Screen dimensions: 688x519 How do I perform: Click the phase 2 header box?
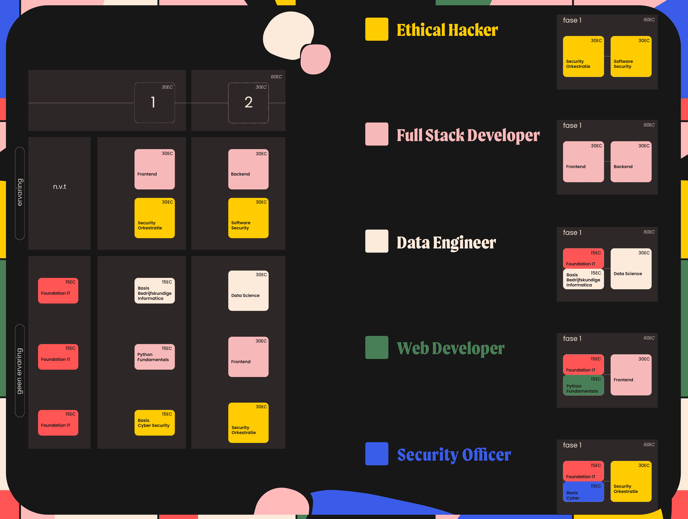pyautogui.click(x=248, y=103)
